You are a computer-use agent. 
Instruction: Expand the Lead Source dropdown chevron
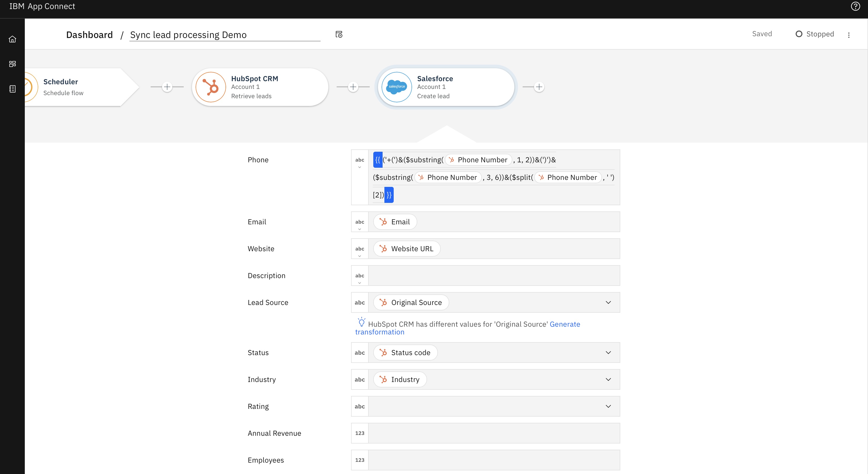point(608,302)
